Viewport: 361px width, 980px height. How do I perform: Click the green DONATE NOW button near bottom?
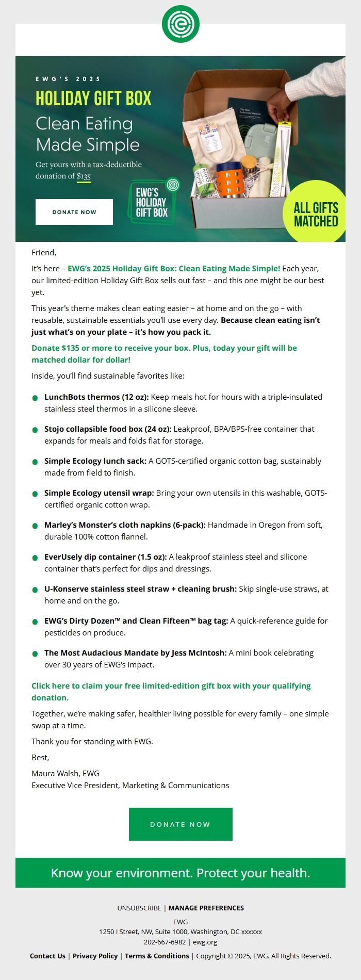pyautogui.click(x=180, y=824)
